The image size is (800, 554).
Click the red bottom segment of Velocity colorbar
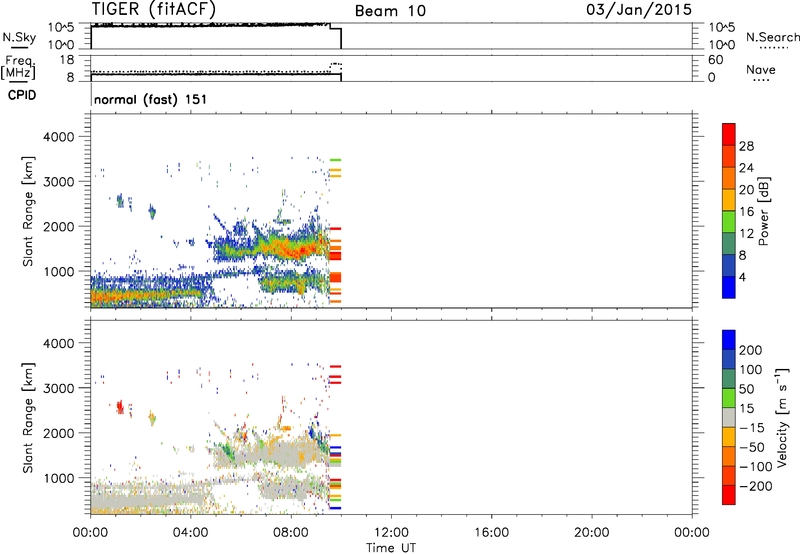tap(729, 495)
